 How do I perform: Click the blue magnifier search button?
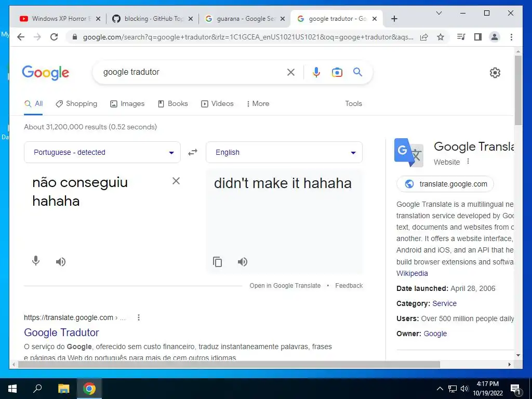click(x=357, y=72)
